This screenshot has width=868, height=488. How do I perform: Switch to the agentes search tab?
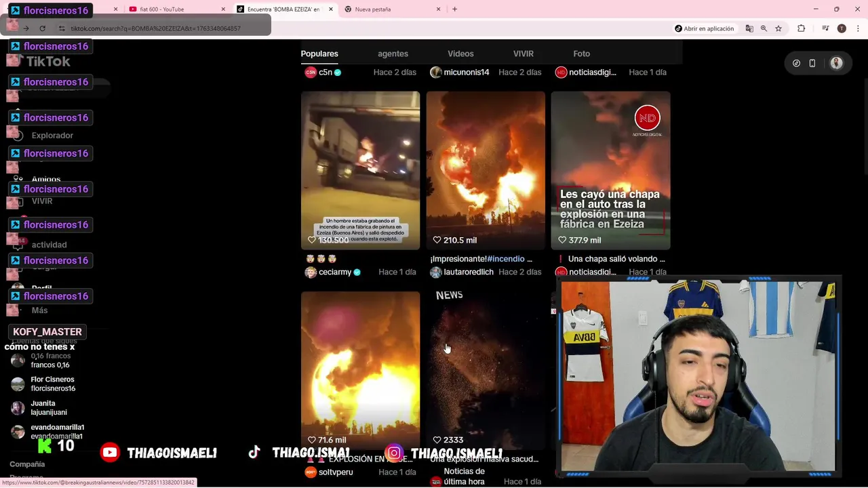pyautogui.click(x=393, y=54)
